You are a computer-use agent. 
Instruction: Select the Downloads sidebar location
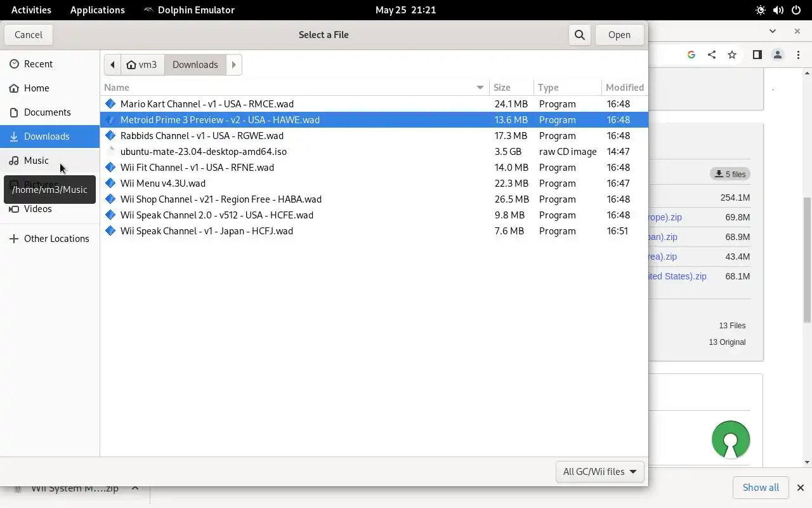tap(49, 137)
